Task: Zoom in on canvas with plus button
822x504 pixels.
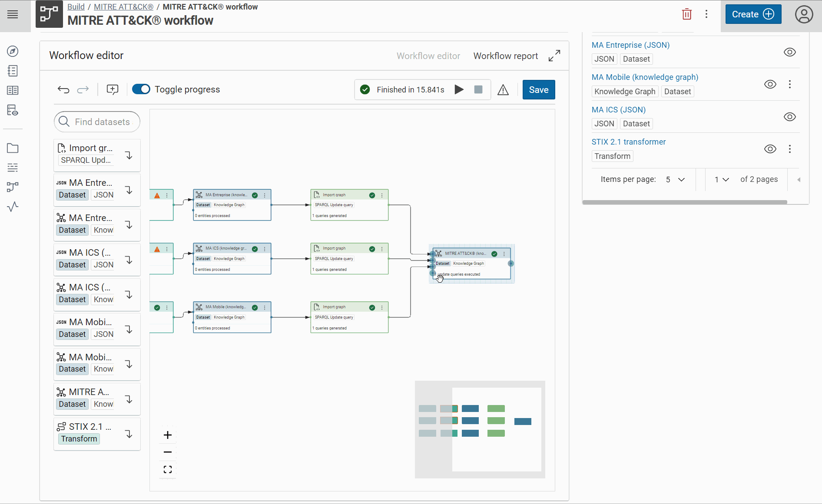Action: pos(168,435)
